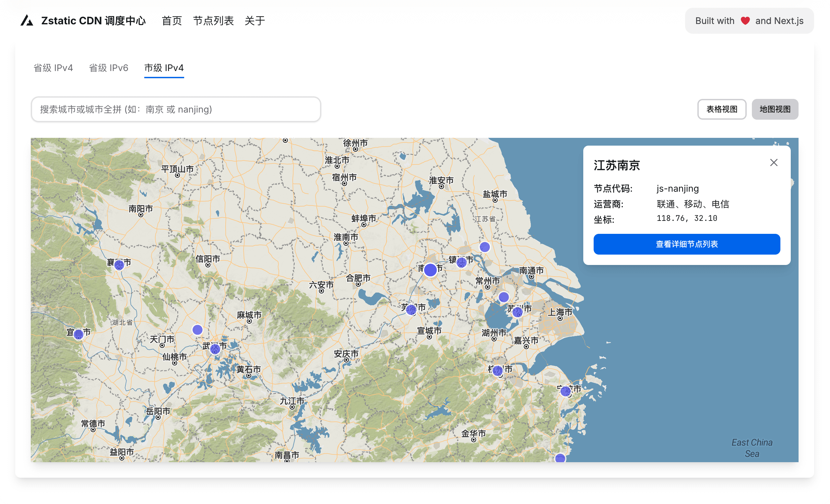Click the node marker on 杭州市
Viewport: 830px width, 504px height.
point(498,371)
